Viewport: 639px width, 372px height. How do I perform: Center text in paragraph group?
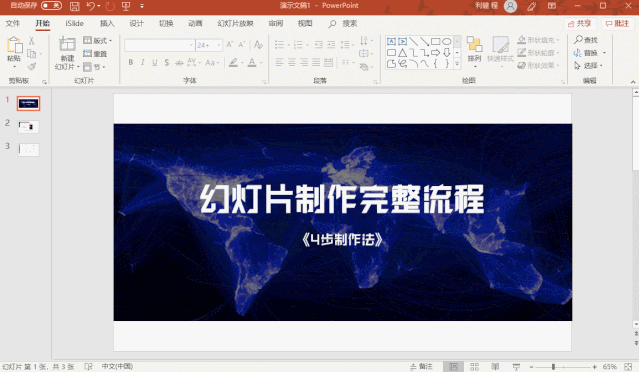click(x=292, y=62)
